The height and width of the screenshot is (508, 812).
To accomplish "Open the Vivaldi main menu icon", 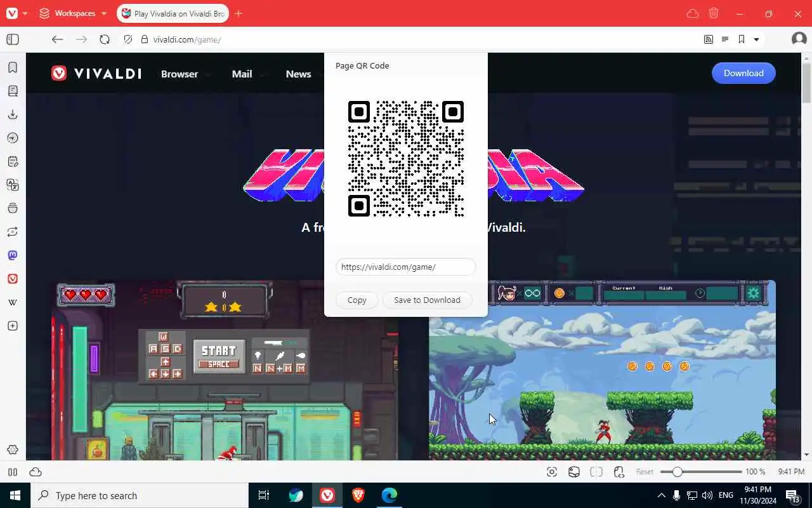I will click(12, 13).
